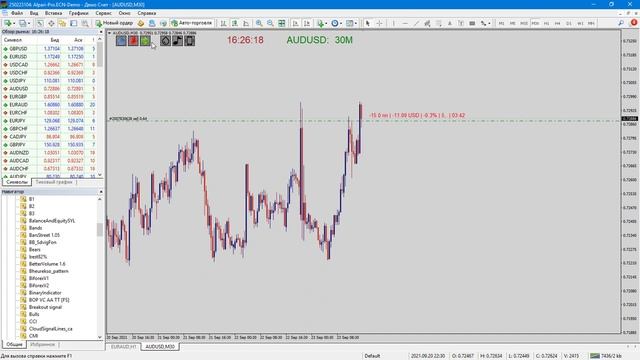Draw a vertical line tool

393,23
